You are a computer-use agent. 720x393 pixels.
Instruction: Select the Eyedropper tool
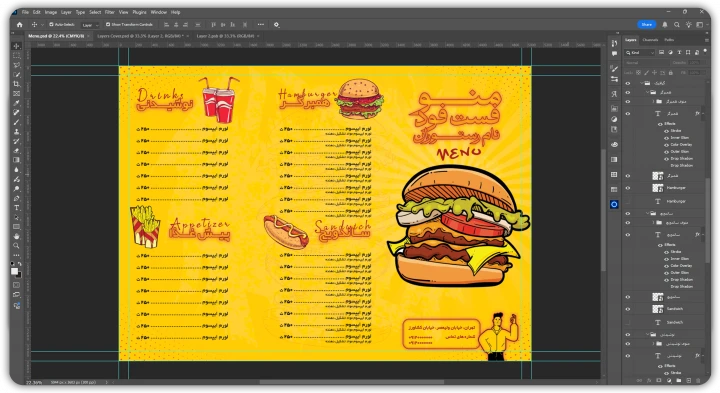[x=17, y=103]
